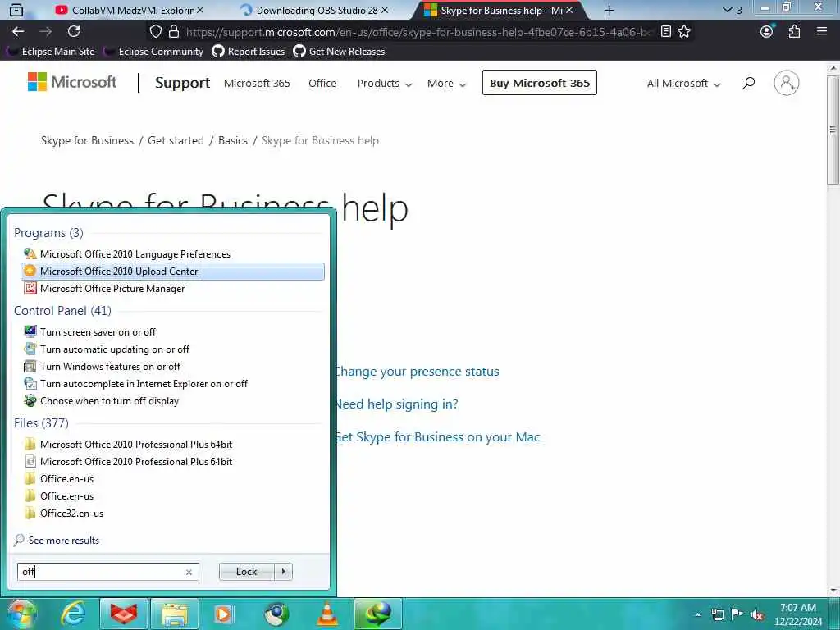This screenshot has height=630, width=840.
Task: Open the Action Center flag tray icon
Action: (737, 614)
